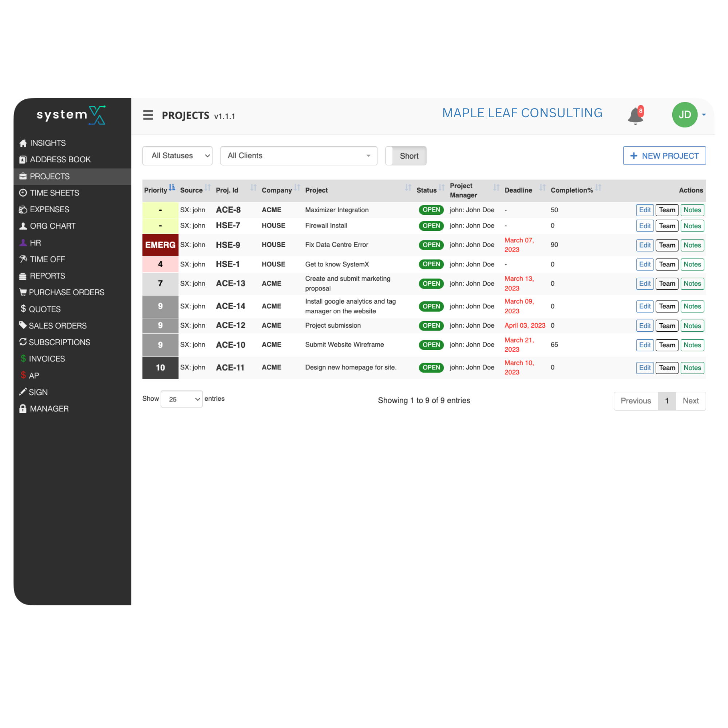Go to Org Chart in sidebar
This screenshot has height=728, width=728.
[x=52, y=226]
